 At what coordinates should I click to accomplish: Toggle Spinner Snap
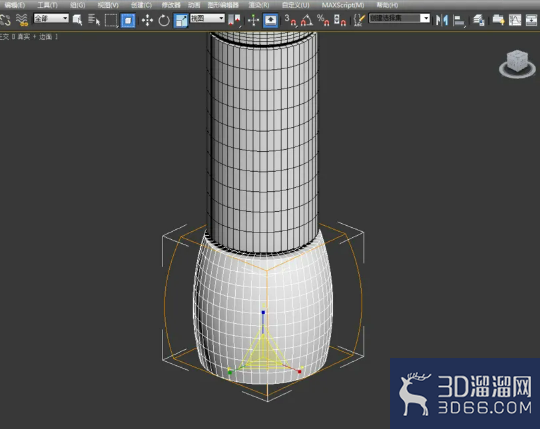(340, 20)
